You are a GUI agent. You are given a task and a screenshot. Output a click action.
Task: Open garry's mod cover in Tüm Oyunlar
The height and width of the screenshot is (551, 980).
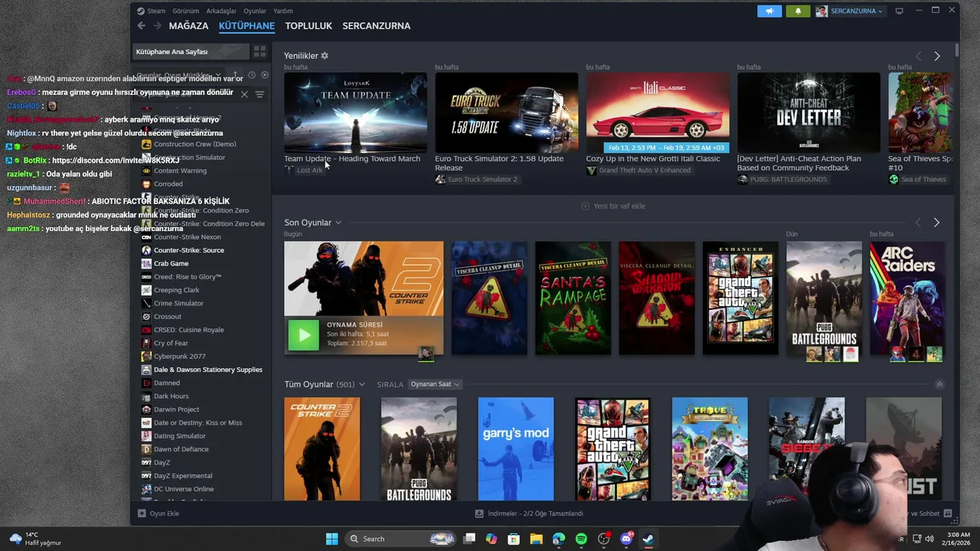tap(516, 449)
